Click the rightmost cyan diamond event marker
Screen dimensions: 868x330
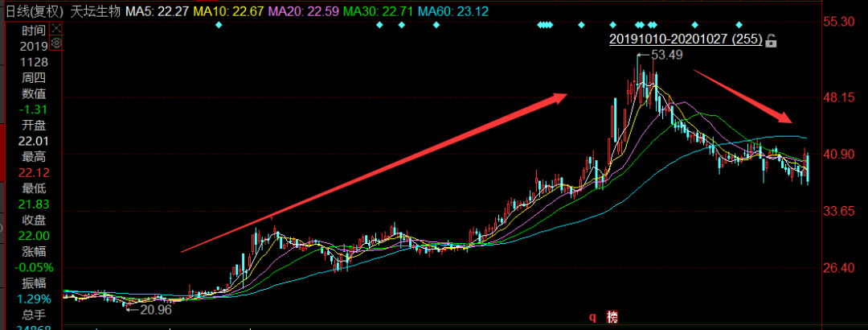[x=739, y=25]
